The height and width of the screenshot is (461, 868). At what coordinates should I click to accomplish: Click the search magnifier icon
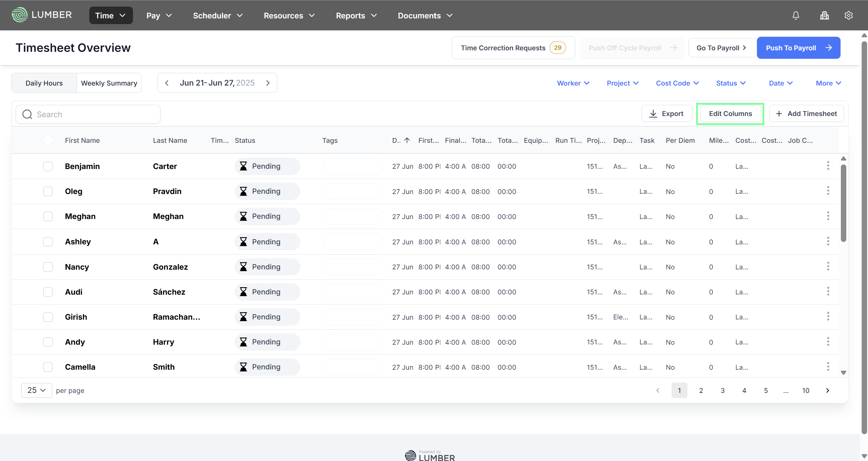(27, 114)
